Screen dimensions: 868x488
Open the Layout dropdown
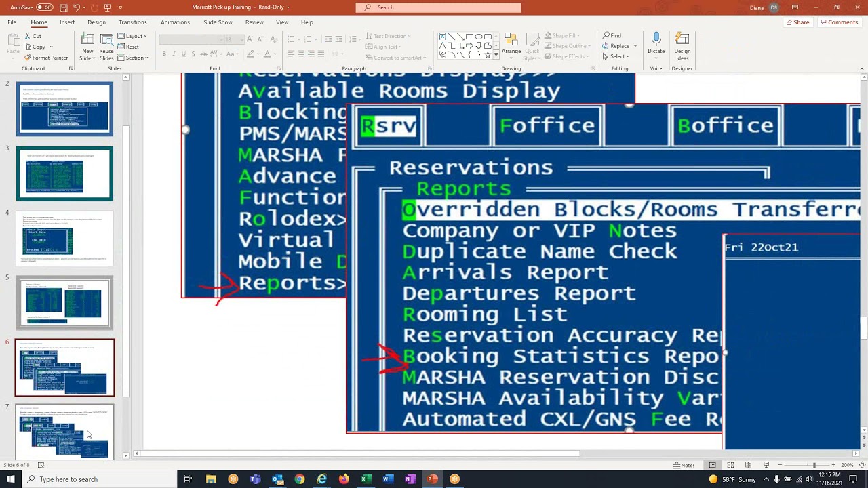point(133,36)
